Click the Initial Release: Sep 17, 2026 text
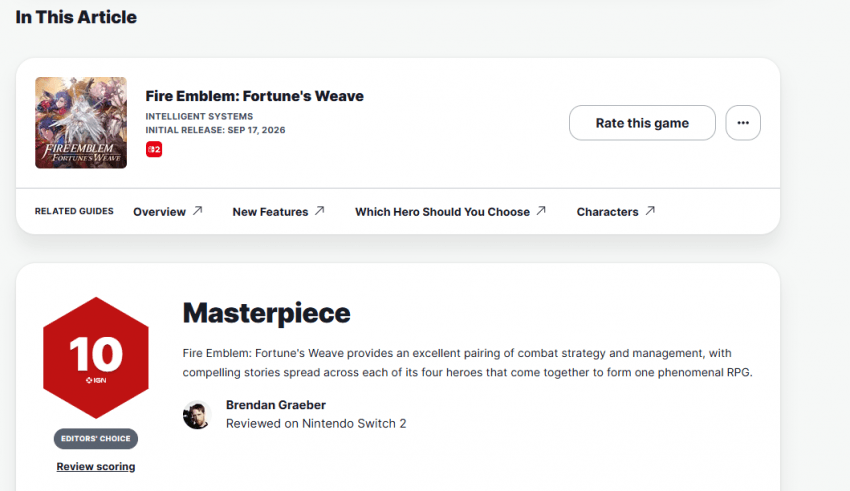Image resolution: width=850 pixels, height=491 pixels. click(215, 130)
